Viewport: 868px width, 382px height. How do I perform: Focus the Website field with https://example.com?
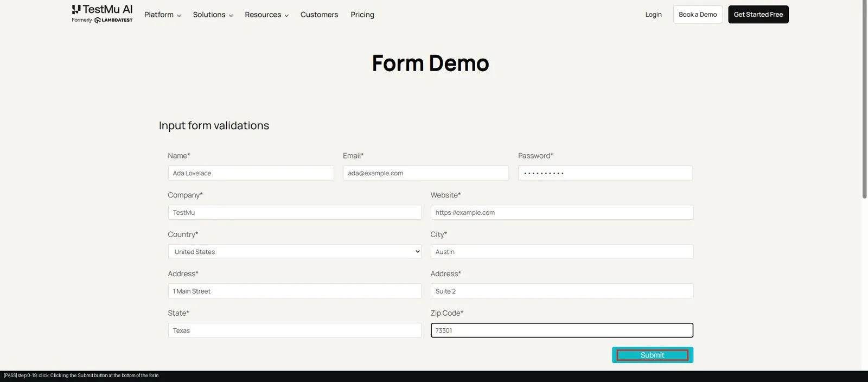tap(562, 212)
